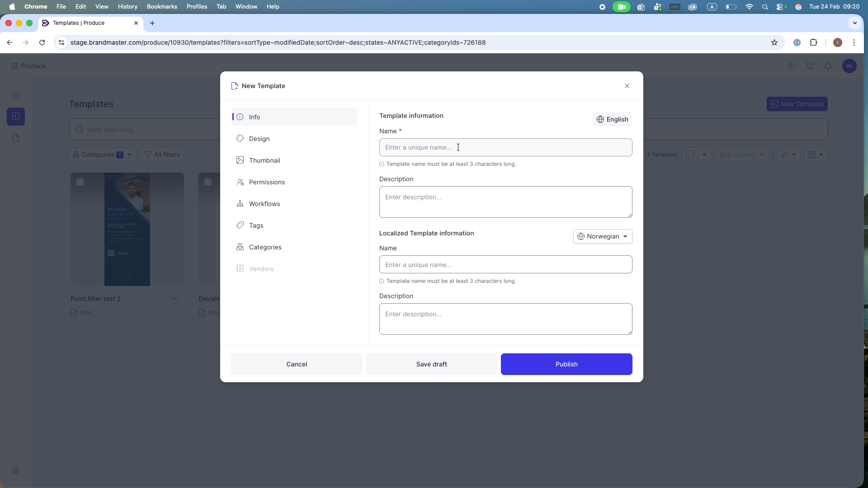Open the Profiles menu

(197, 7)
